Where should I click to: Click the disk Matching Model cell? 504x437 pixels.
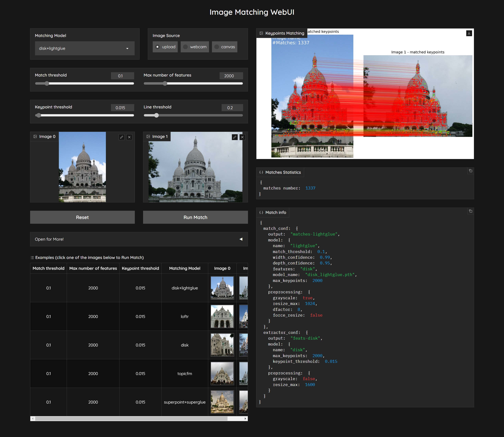pyautogui.click(x=185, y=345)
